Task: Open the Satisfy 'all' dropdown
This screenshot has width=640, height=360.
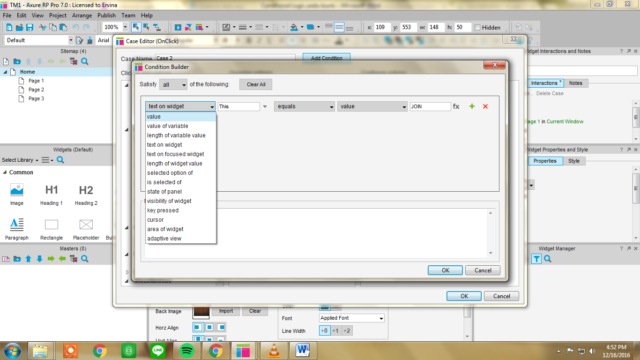Action: pyautogui.click(x=173, y=84)
